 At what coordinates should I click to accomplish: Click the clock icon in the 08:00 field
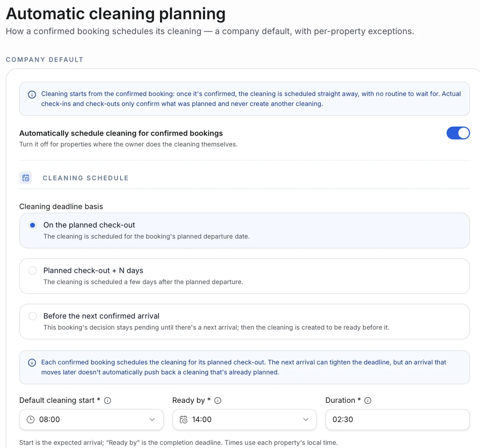tap(30, 419)
